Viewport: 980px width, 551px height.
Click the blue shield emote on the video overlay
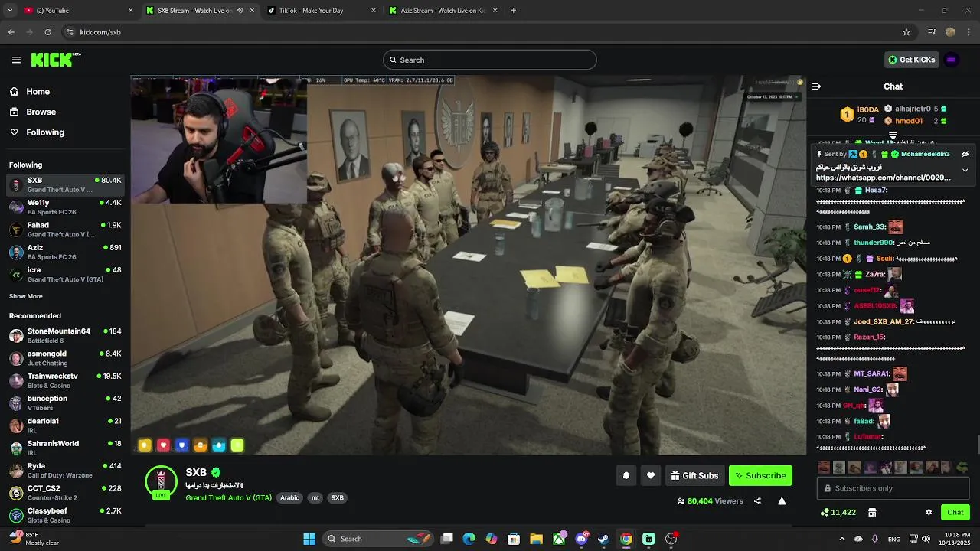181,445
